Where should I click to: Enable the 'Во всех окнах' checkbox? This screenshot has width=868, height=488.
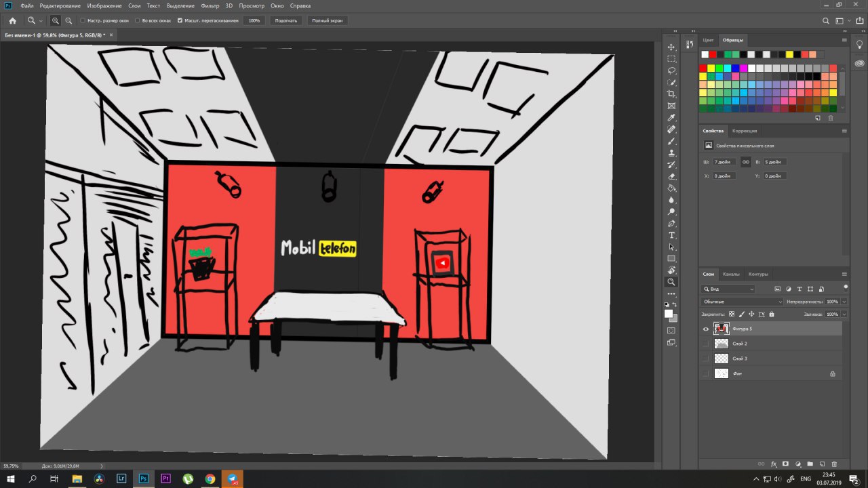[x=138, y=21]
